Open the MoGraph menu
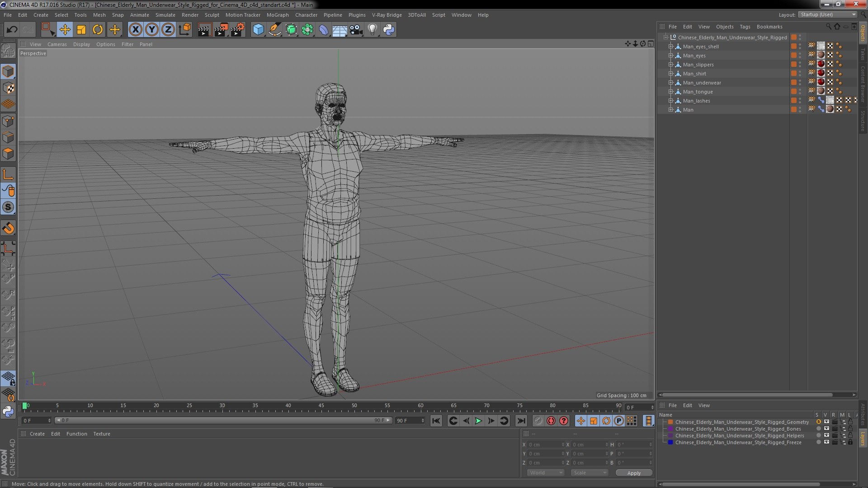The image size is (868, 488). pos(278,15)
